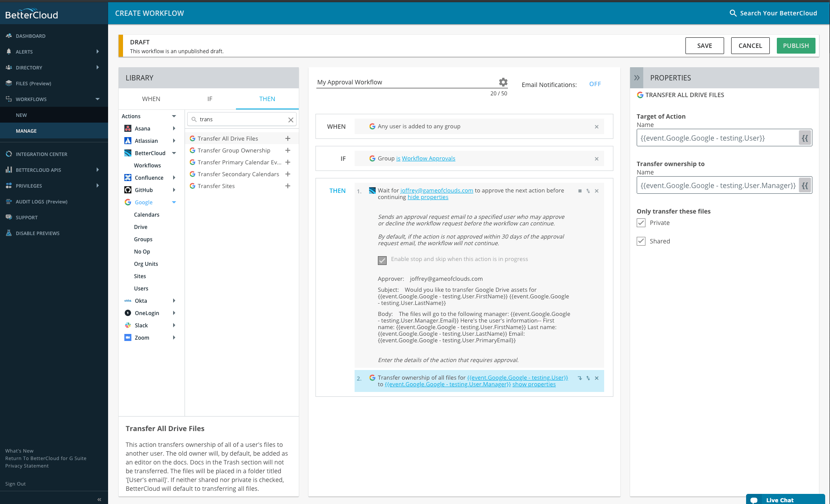Image resolution: width=830 pixels, height=504 pixels.
Task: Open the workflow name settings gear
Action: click(503, 82)
